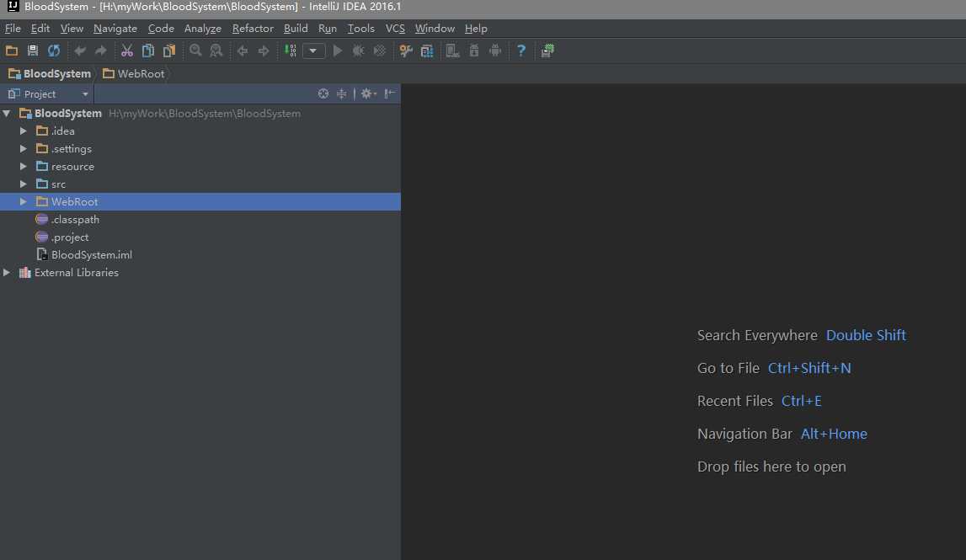Click the Find magnifier icon
The height and width of the screenshot is (560, 966).
195,51
